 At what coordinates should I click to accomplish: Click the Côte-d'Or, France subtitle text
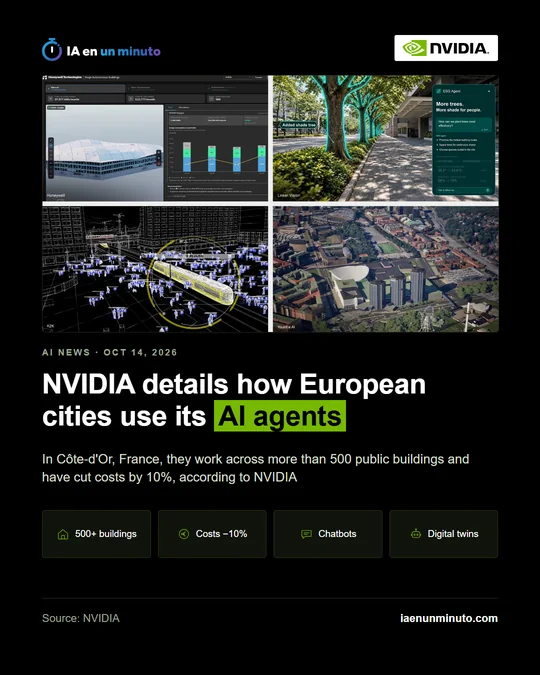[x=255, y=468]
